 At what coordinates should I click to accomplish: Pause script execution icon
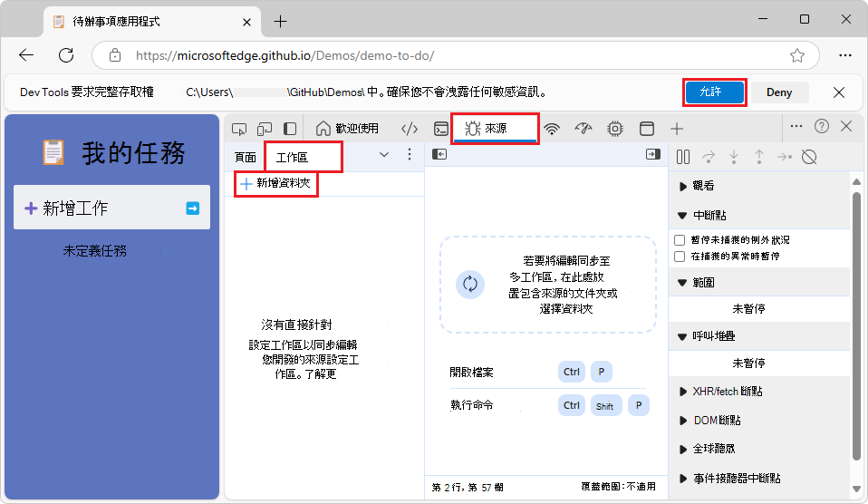pyautogui.click(x=683, y=158)
